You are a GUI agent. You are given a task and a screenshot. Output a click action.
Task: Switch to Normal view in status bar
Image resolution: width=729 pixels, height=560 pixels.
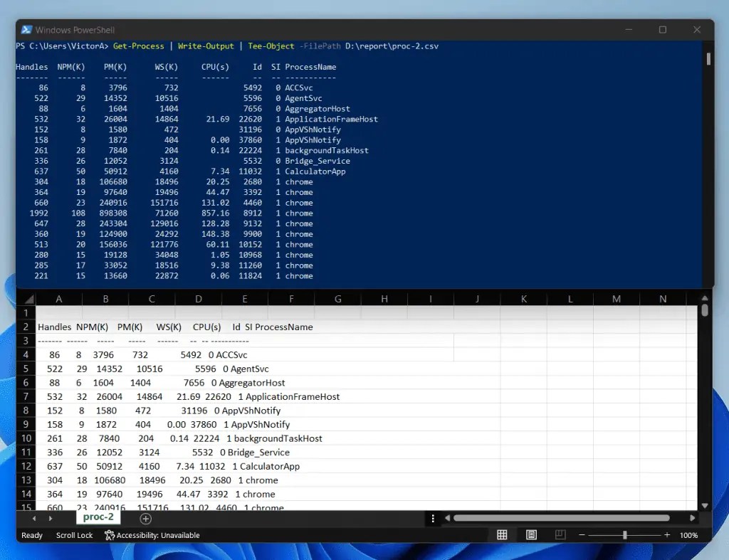502,534
